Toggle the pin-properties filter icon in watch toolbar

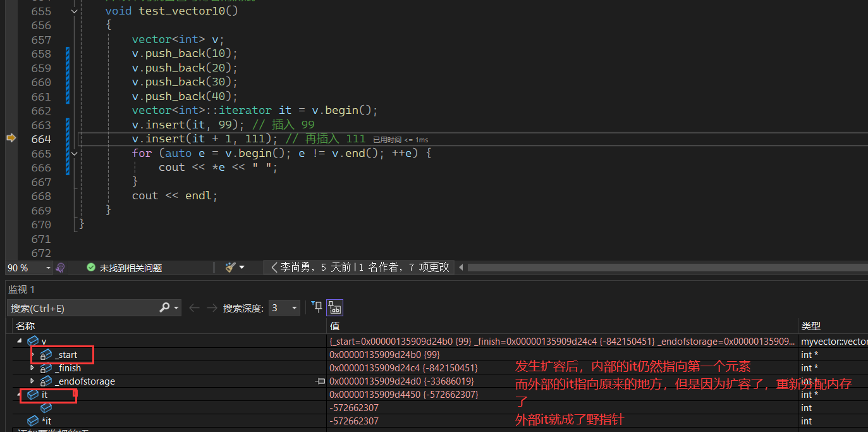[316, 308]
